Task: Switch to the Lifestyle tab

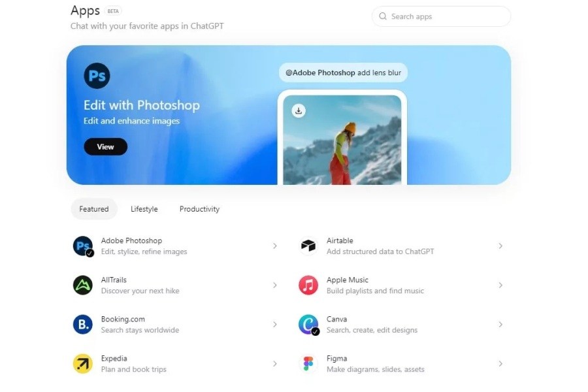Action: coord(144,209)
